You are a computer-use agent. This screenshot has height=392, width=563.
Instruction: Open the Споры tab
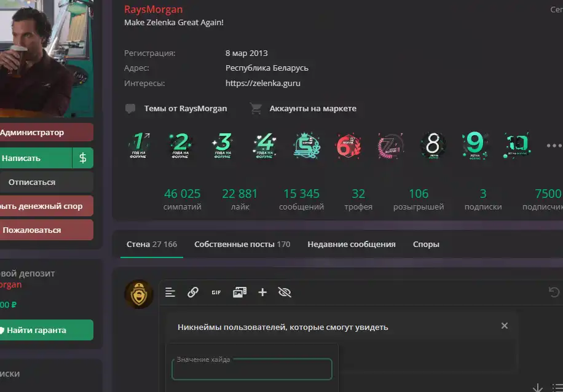(426, 244)
